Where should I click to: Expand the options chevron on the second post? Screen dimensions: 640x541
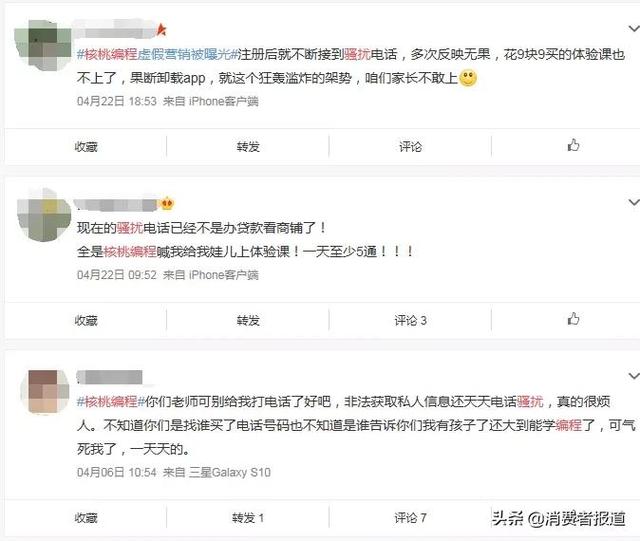tap(633, 202)
